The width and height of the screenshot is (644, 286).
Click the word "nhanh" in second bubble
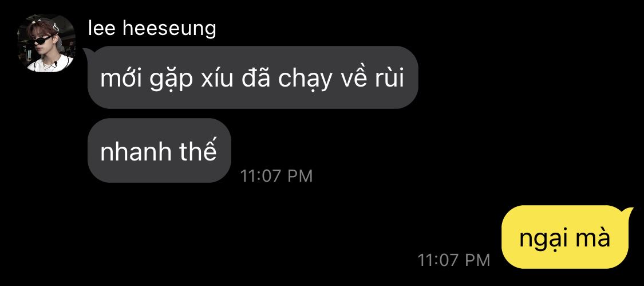tap(136, 151)
